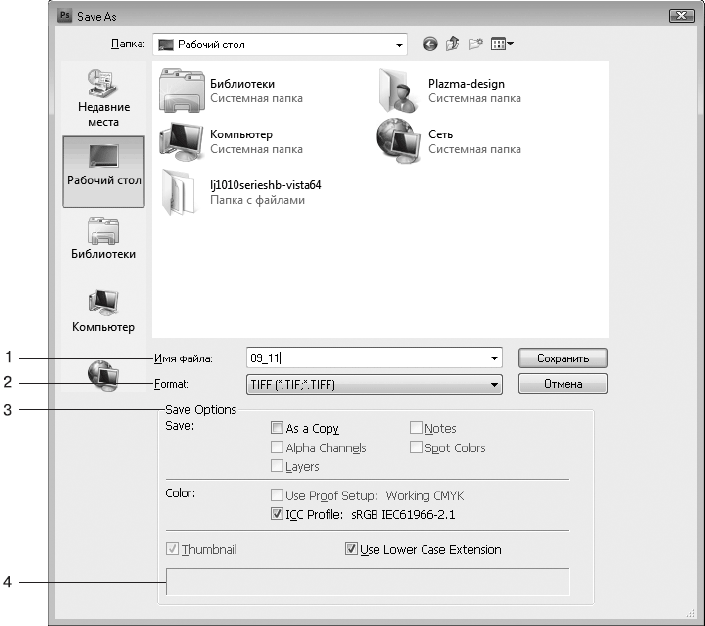This screenshot has height=626, width=705.
Task: Toggle Use Lower Case Extension checkbox
Action: click(351, 549)
